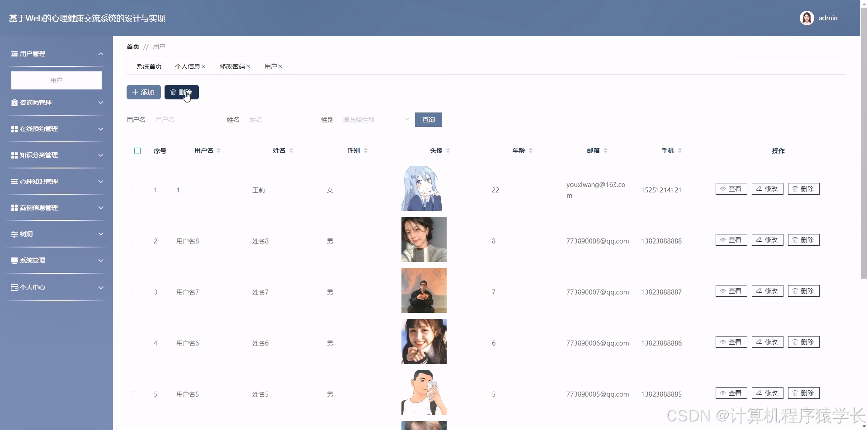Click the 咨询师管理 menu icon
868x430 pixels.
click(x=14, y=103)
